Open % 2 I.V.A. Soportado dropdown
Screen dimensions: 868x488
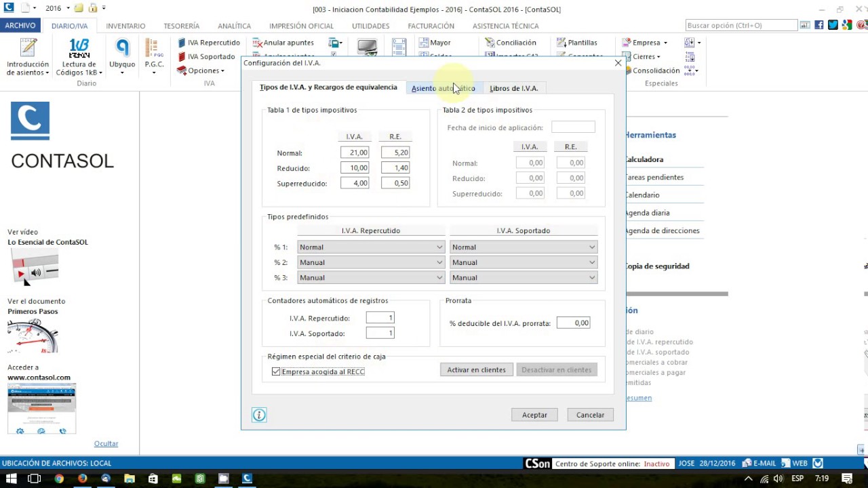[x=524, y=262]
